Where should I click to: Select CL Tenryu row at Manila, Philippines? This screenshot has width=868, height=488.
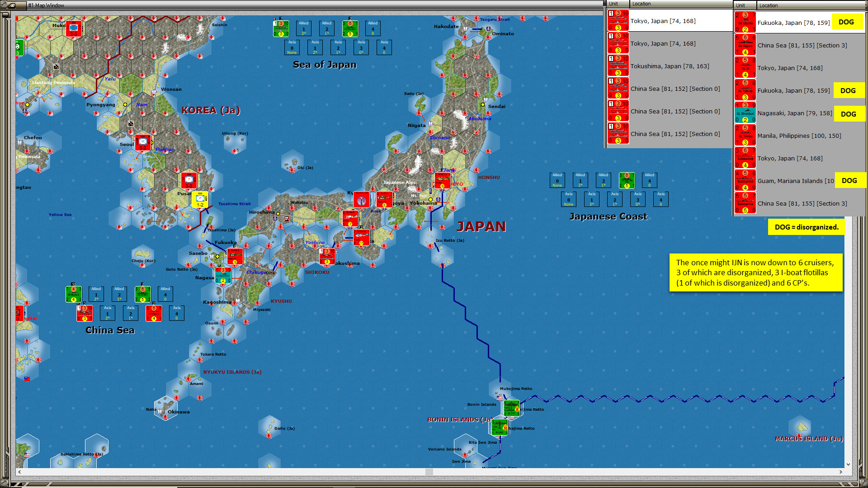click(799, 136)
